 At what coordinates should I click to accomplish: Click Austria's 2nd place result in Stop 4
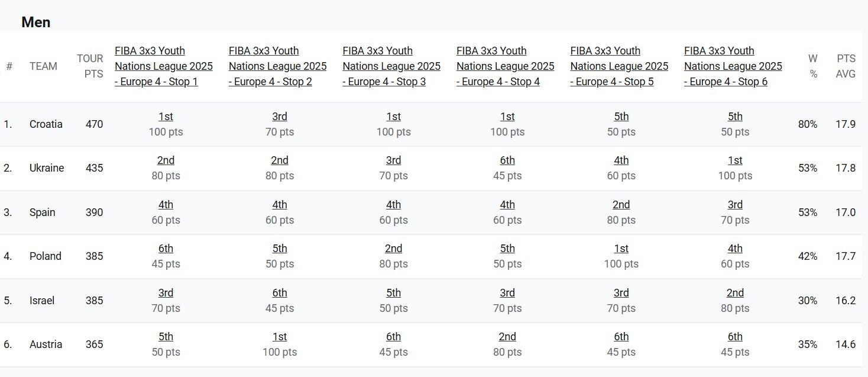point(507,337)
